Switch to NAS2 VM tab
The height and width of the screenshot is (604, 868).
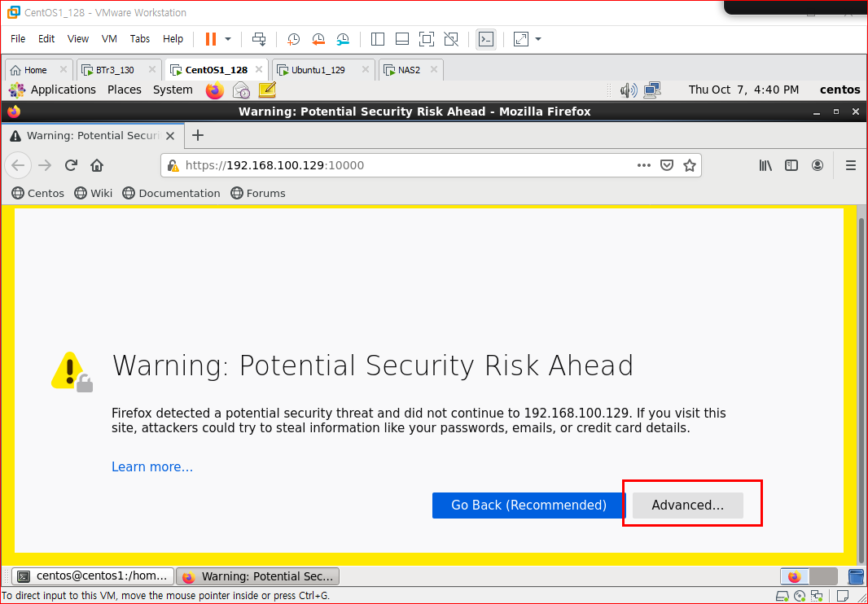tap(410, 70)
